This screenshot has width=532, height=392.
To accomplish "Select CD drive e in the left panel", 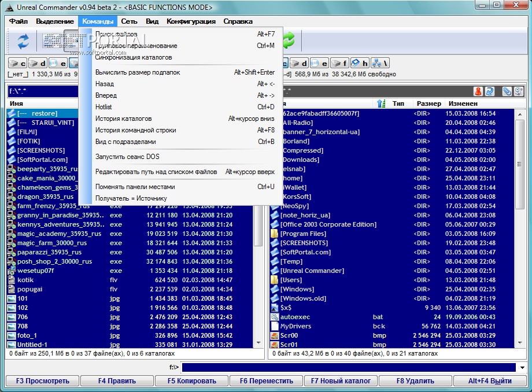I will 57,63.
